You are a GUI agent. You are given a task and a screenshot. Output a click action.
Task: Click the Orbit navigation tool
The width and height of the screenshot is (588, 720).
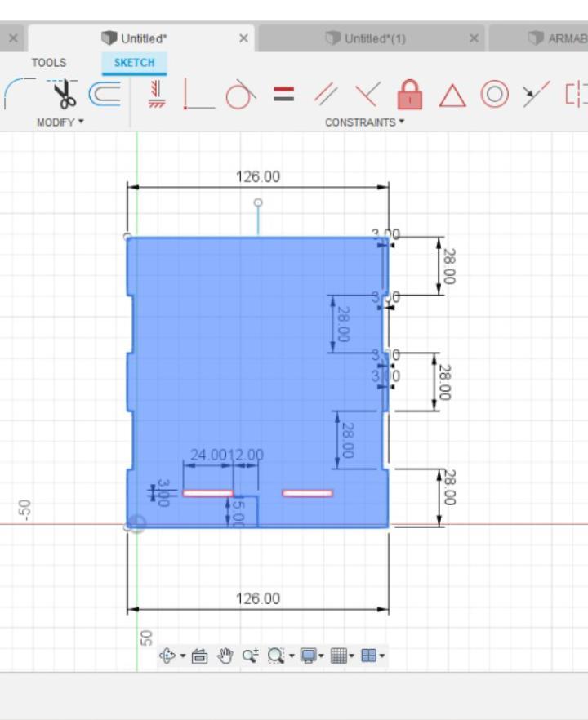167,656
